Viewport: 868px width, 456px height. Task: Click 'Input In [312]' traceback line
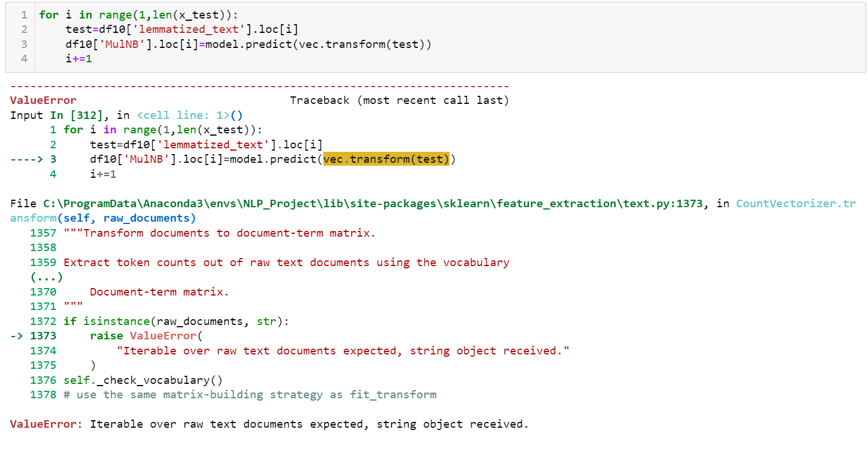click(x=56, y=115)
